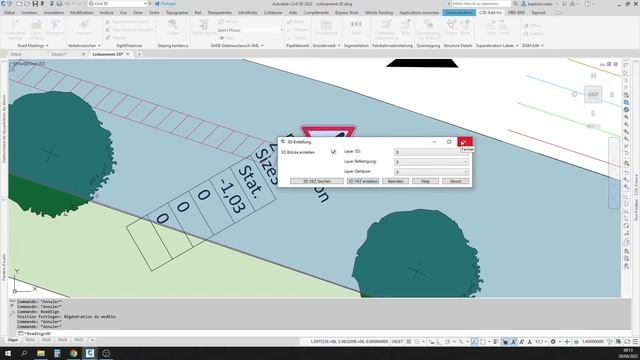The image size is (640, 360).
Task: Open the Annotation ribbon tab
Action: point(53,13)
